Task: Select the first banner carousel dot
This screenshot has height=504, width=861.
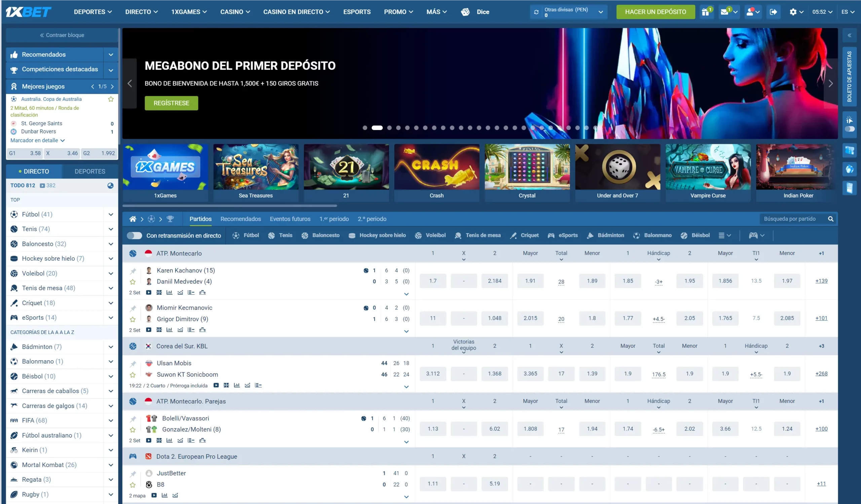Action: click(x=365, y=128)
